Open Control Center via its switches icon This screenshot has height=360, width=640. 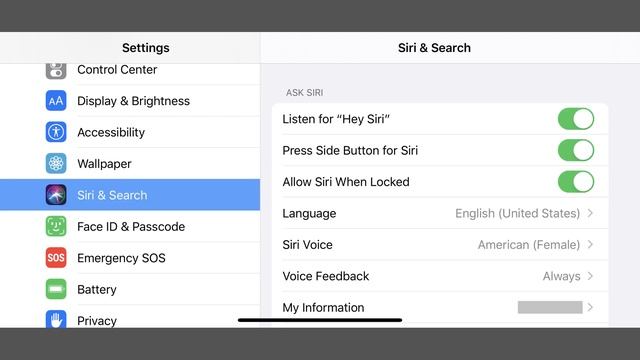point(56,71)
